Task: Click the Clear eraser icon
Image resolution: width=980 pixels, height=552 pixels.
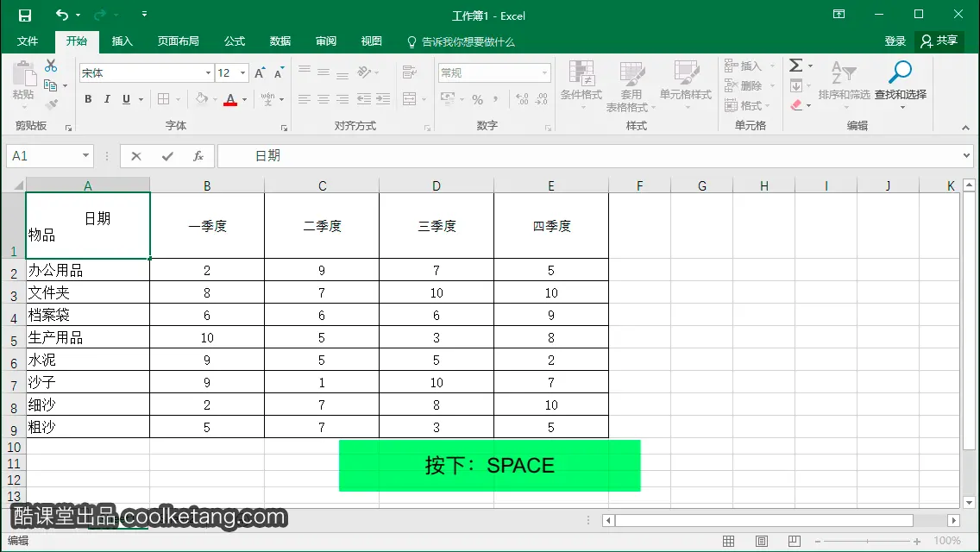Action: [795, 105]
